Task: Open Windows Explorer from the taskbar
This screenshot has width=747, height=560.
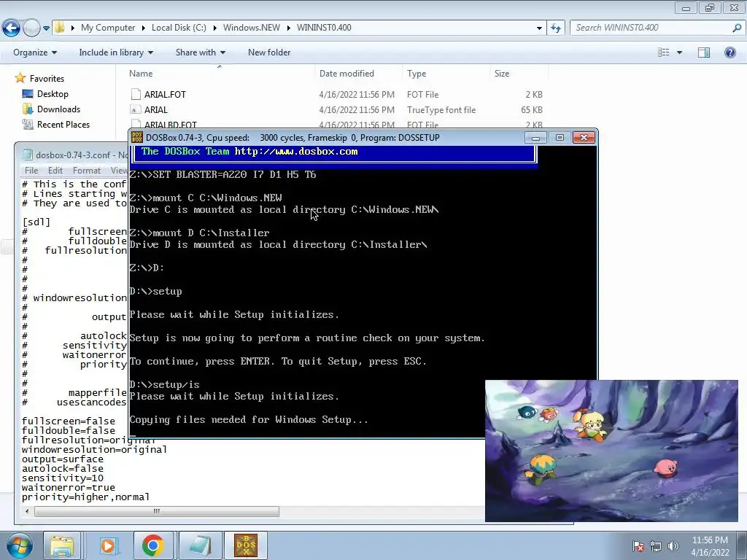Action: (x=62, y=545)
